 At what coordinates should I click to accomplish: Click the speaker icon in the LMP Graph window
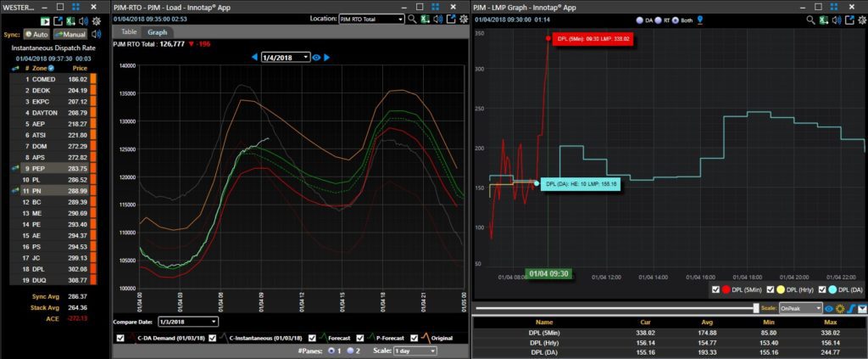pos(836,20)
